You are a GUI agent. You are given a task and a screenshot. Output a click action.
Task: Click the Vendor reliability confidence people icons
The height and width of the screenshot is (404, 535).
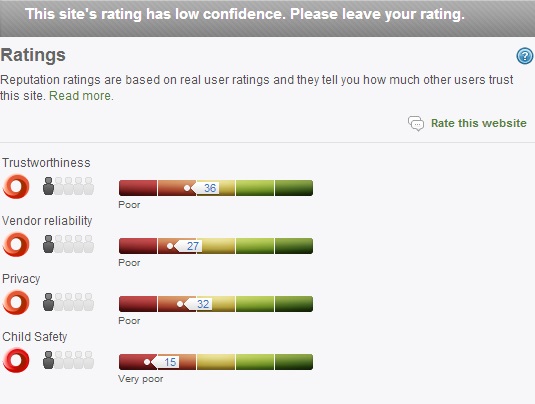(68, 244)
